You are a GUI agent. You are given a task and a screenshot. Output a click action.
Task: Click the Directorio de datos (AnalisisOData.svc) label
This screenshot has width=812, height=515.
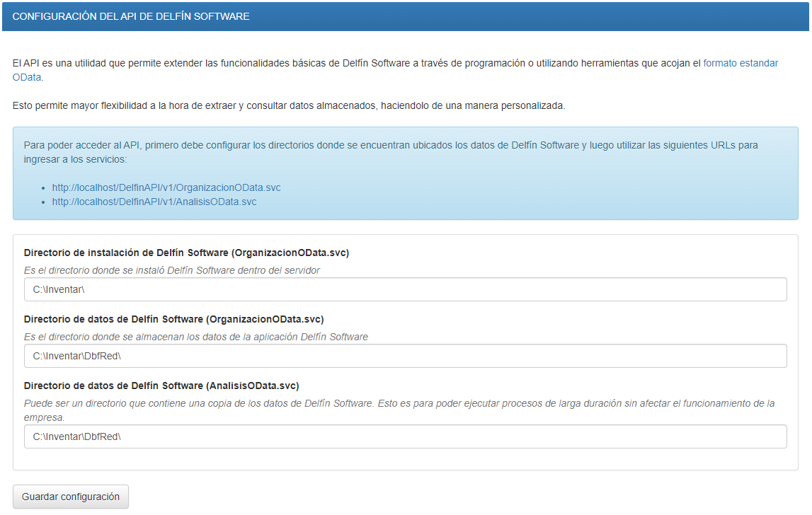(161, 386)
